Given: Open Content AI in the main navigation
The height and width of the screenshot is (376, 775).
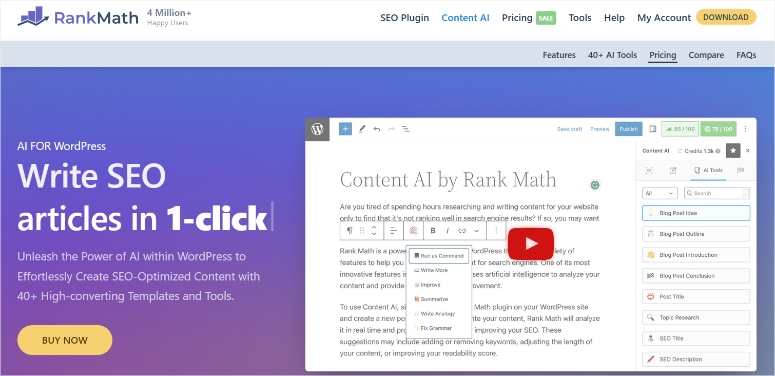Looking at the screenshot, I should [465, 18].
